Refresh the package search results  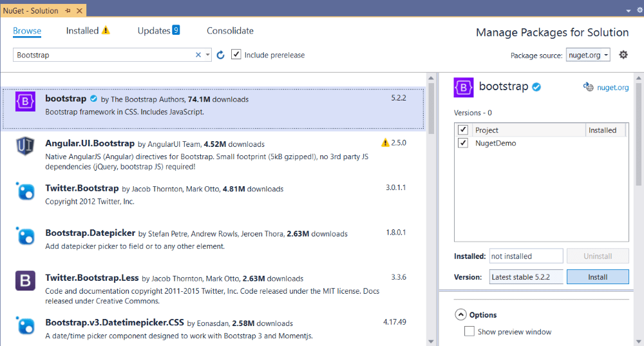click(220, 55)
